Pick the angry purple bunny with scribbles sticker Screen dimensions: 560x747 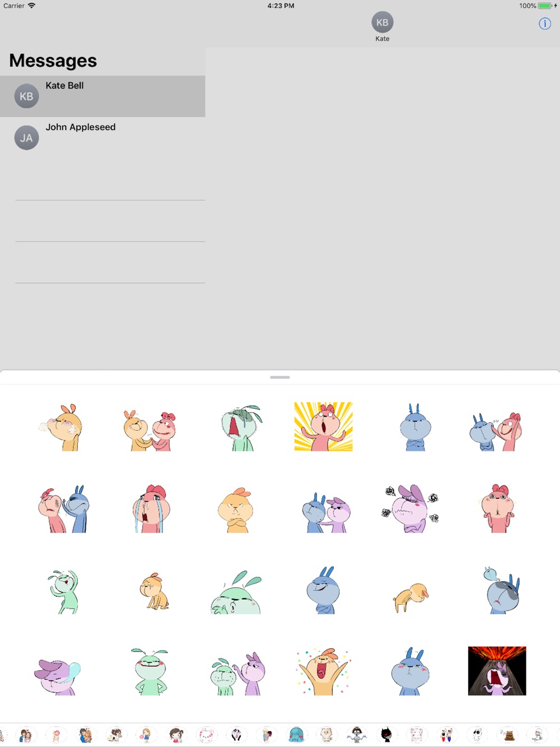[411, 508]
